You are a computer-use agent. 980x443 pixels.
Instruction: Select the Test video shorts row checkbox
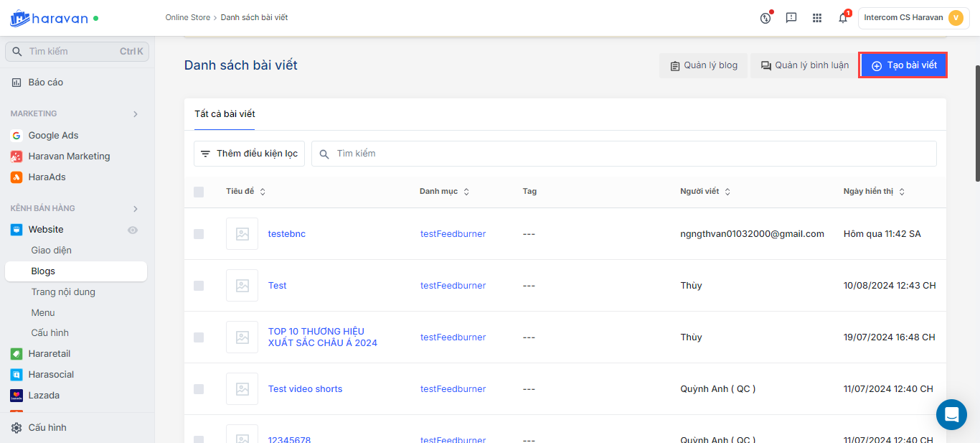point(199,389)
